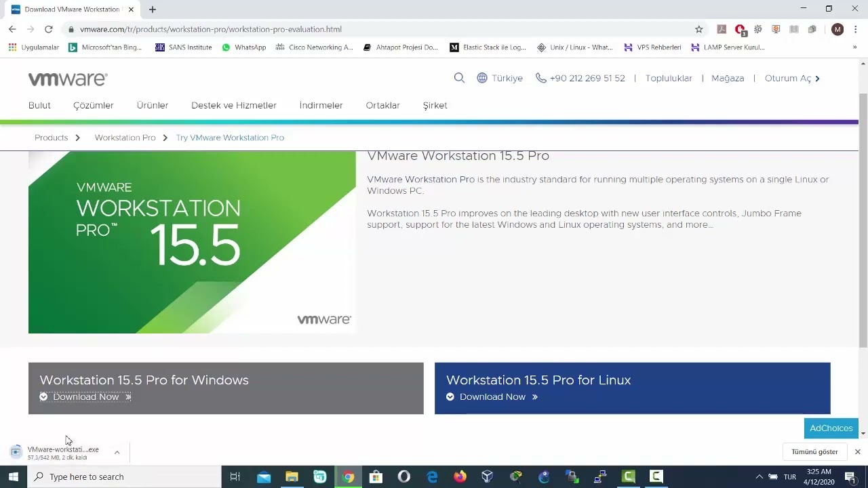Open the Topluluklar link
The height and width of the screenshot is (488, 868).
669,78
